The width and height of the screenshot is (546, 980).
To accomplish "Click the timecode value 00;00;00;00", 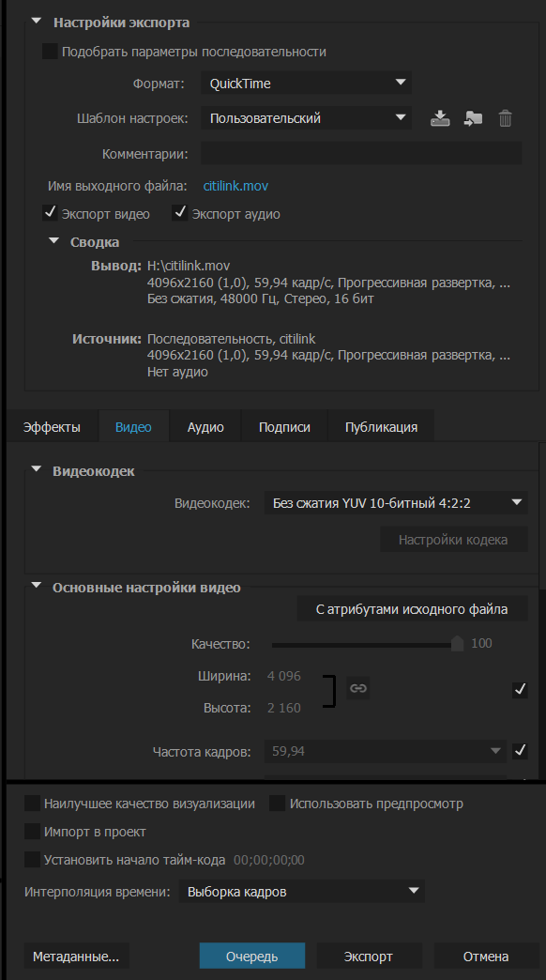I will 269,860.
